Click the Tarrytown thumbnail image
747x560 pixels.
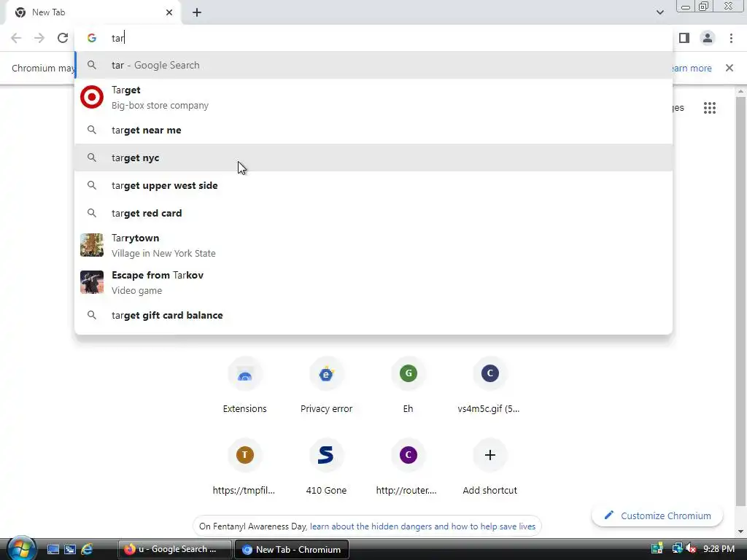91,245
